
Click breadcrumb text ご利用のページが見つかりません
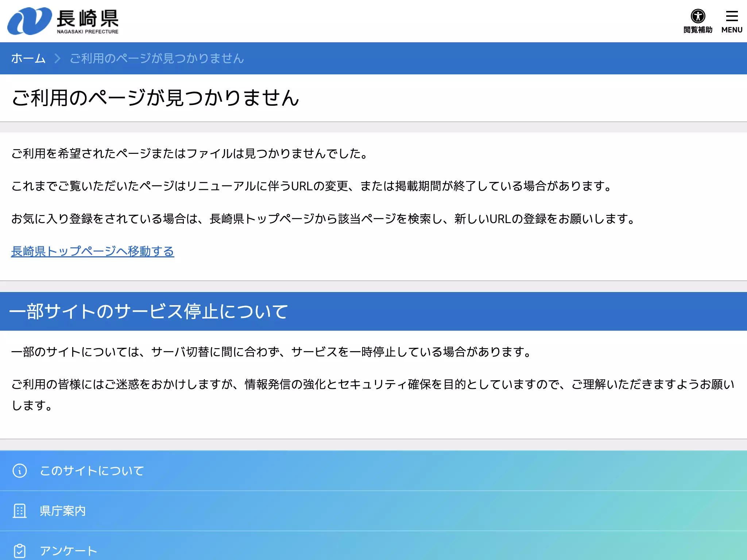(157, 58)
